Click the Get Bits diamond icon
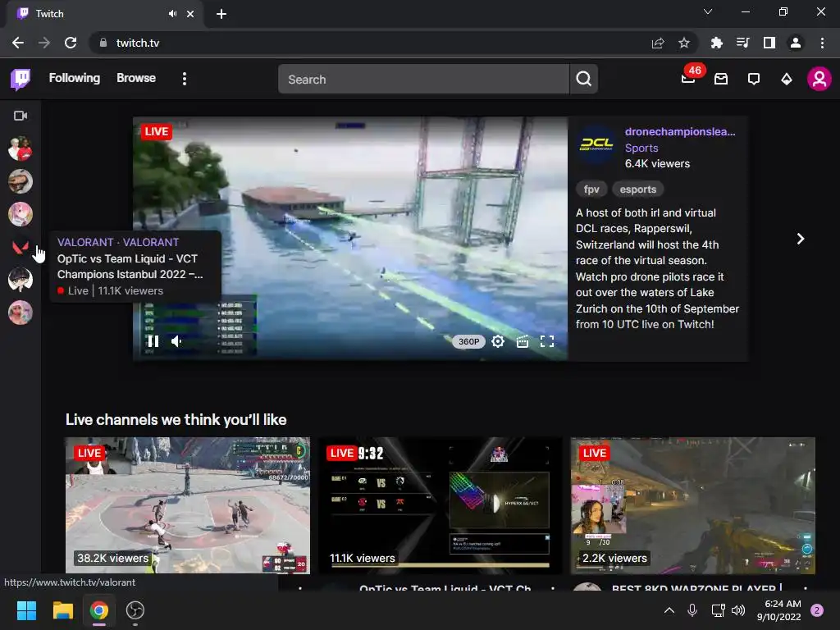This screenshot has height=630, width=840. [787, 80]
